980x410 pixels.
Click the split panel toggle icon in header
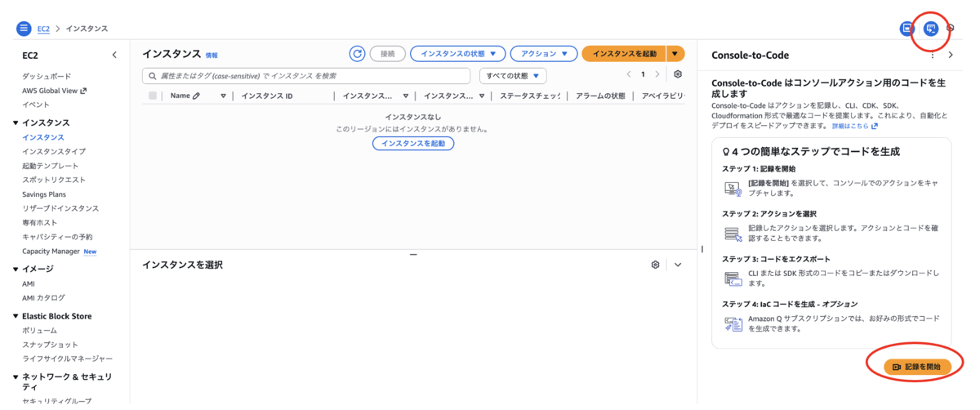(906, 29)
